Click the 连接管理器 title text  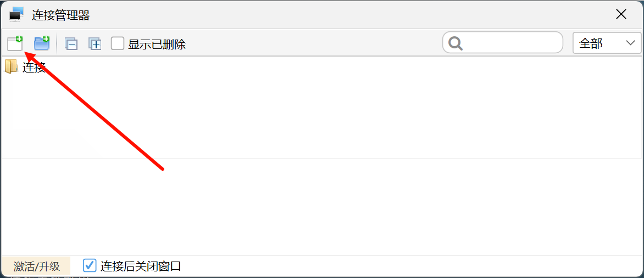coord(60,15)
